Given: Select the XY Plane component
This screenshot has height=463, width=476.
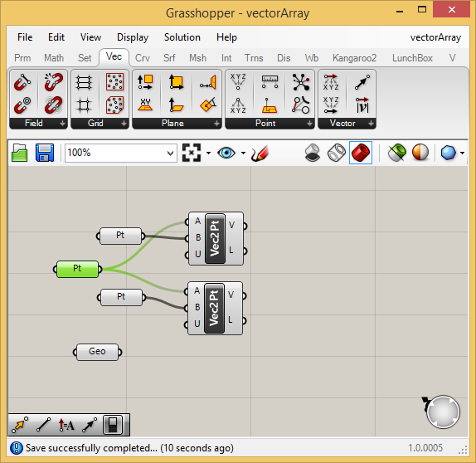Looking at the screenshot, I should (145, 105).
